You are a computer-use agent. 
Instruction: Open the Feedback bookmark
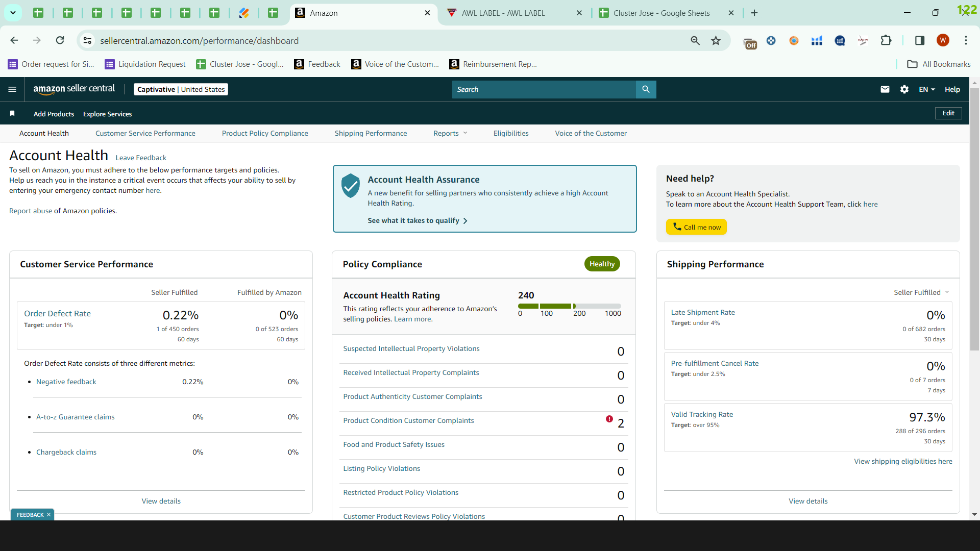(317, 64)
